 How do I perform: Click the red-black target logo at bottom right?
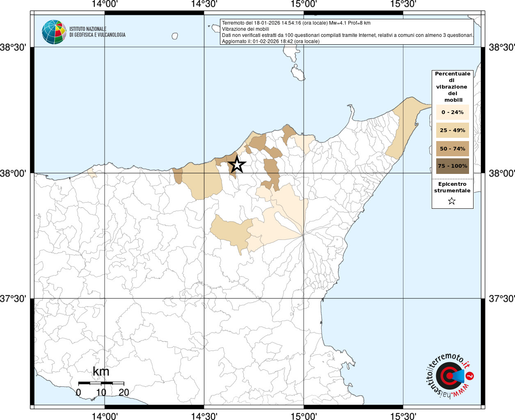pyautogui.click(x=447, y=376)
